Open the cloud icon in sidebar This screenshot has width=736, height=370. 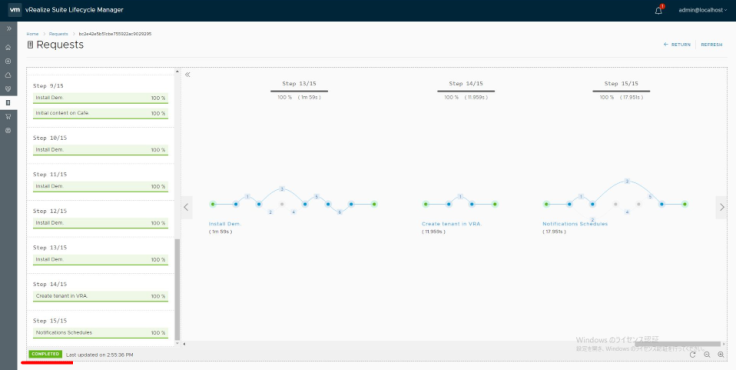pos(8,75)
